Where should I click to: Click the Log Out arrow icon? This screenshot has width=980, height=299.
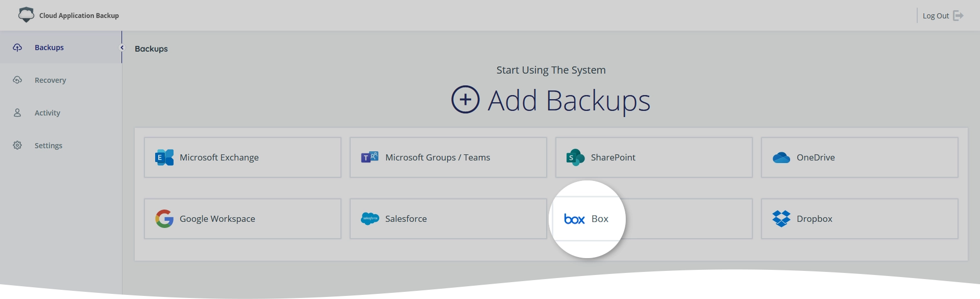958,16
